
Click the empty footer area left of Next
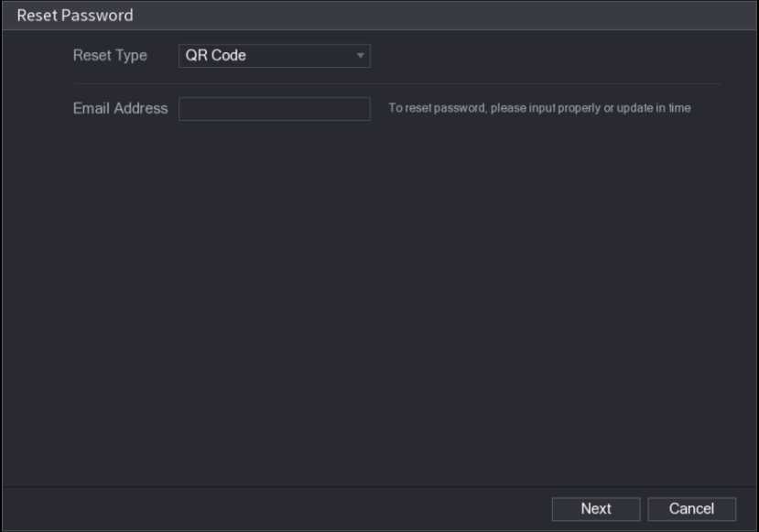point(275,509)
